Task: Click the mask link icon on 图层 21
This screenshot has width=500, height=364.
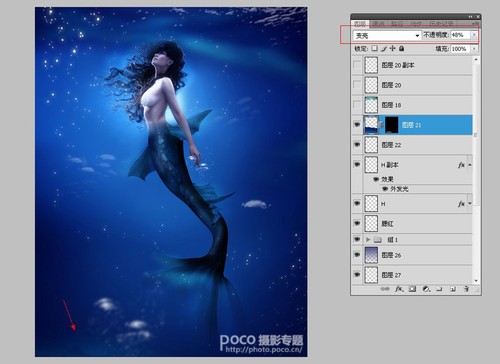Action: pos(382,125)
